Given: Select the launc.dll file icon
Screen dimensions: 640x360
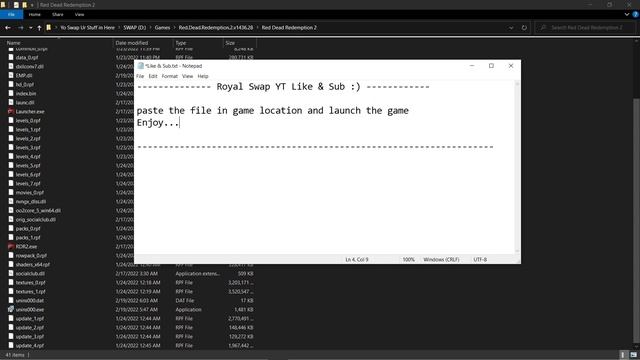Looking at the screenshot, I should [11, 102].
